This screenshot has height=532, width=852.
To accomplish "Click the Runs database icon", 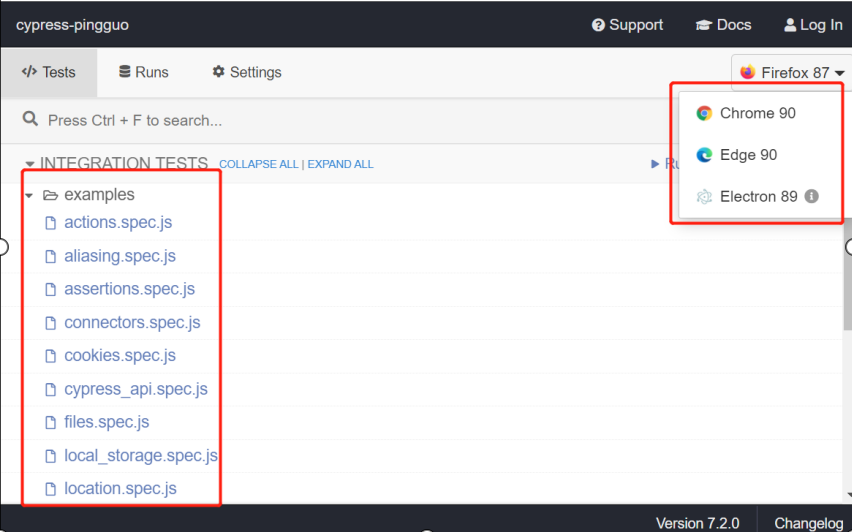I will [124, 72].
